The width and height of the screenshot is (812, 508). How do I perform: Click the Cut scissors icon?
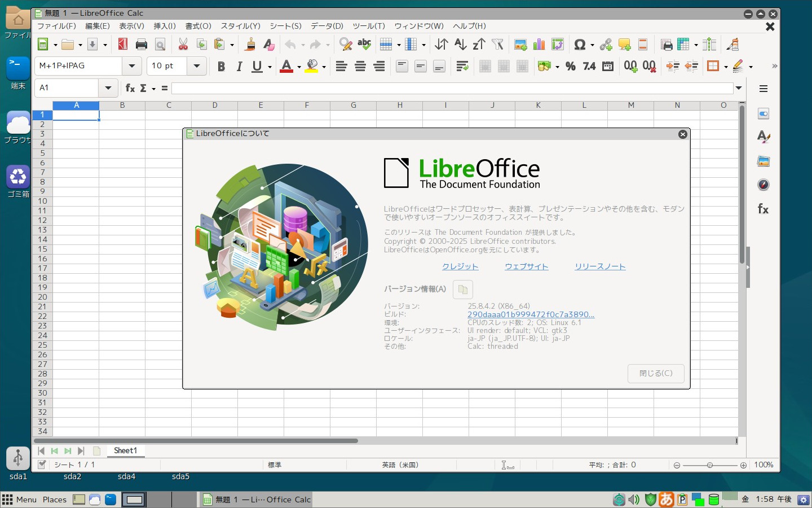(183, 45)
